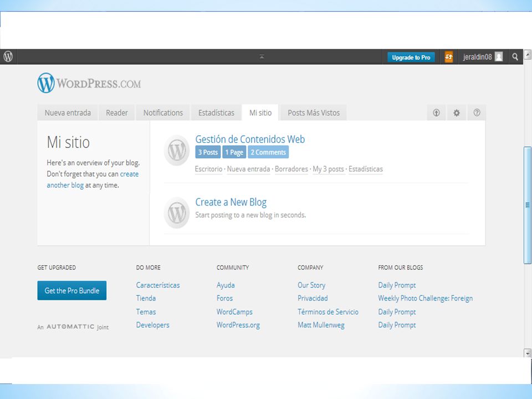Click the 3 Posts badge

coord(208,152)
